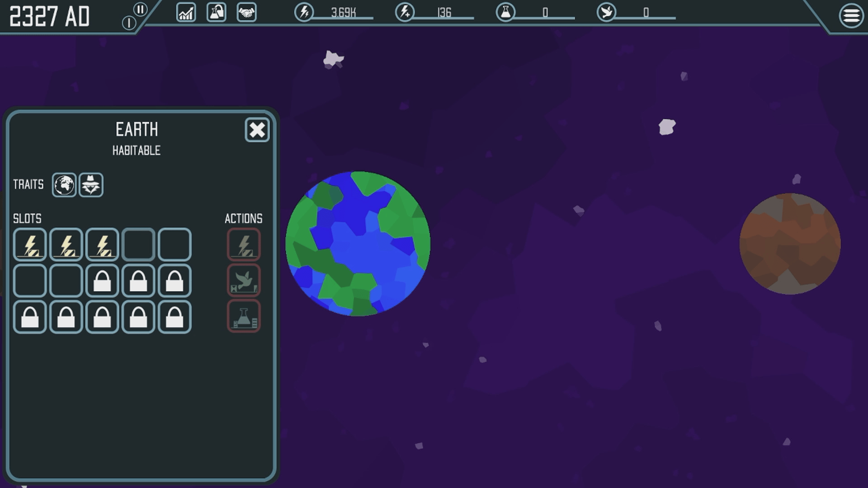Select the first energy building slot

click(30, 245)
